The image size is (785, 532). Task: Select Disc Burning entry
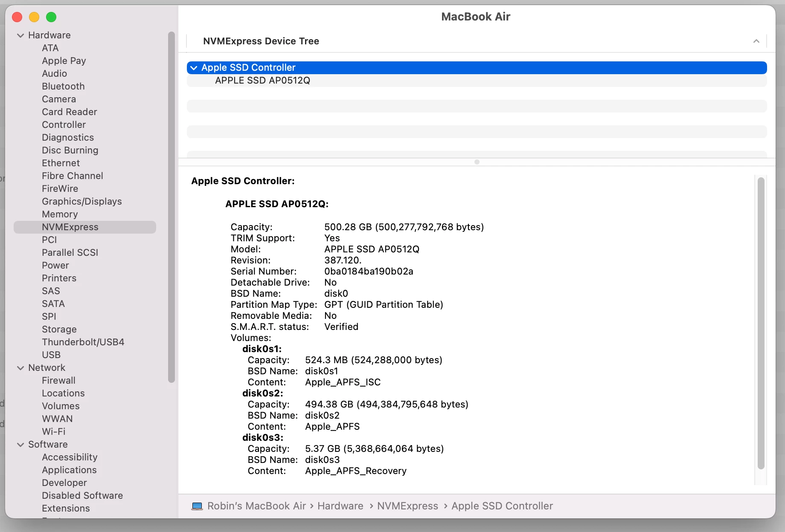pyautogui.click(x=70, y=150)
